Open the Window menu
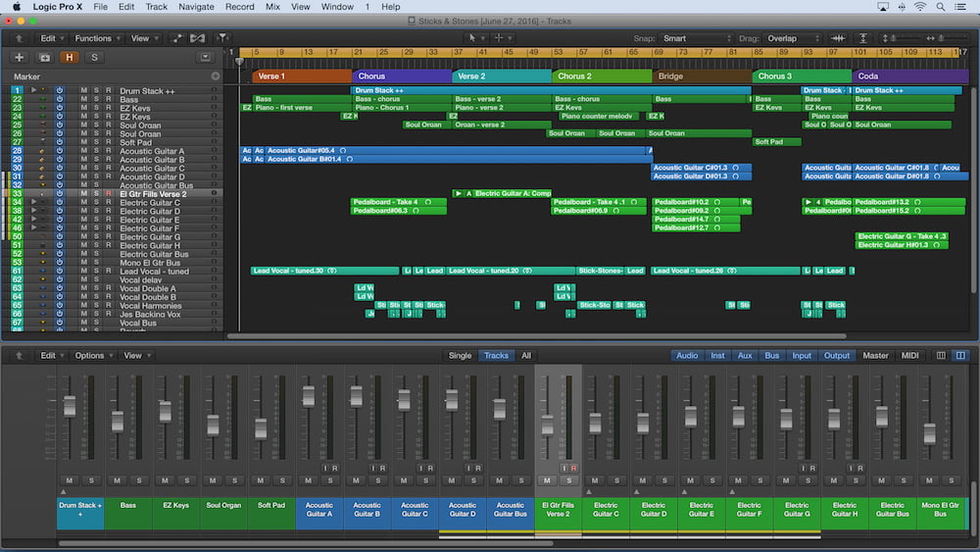Image resolution: width=980 pixels, height=552 pixels. 337,7
